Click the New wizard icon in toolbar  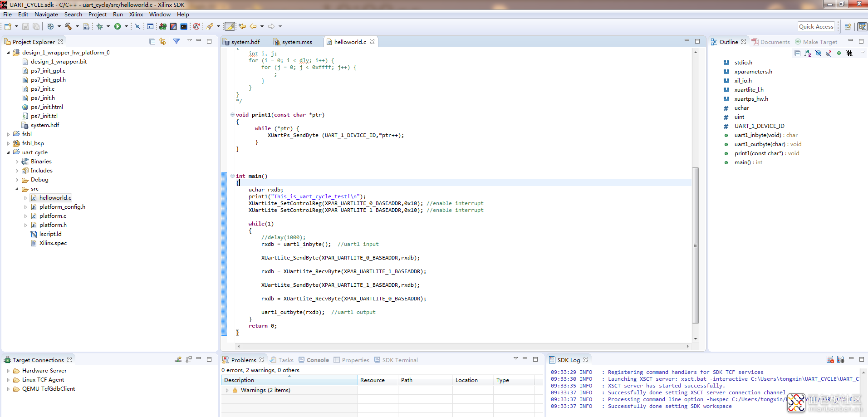click(x=8, y=26)
